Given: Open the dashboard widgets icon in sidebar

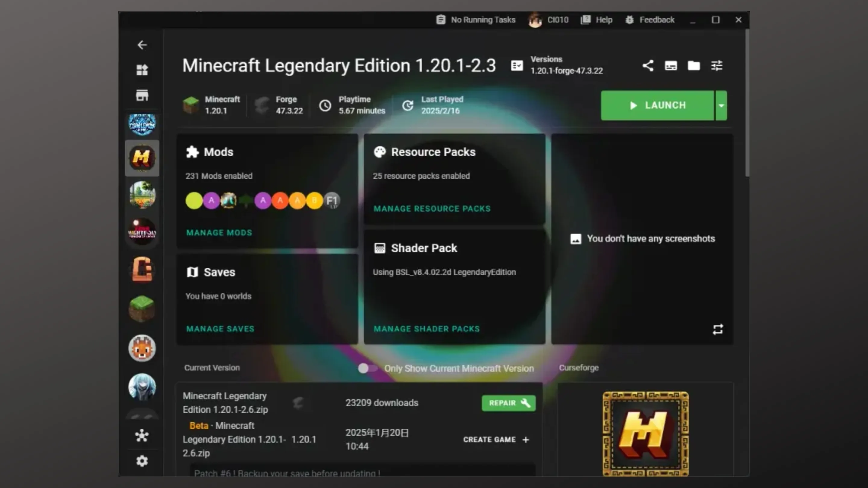Looking at the screenshot, I should (x=142, y=70).
